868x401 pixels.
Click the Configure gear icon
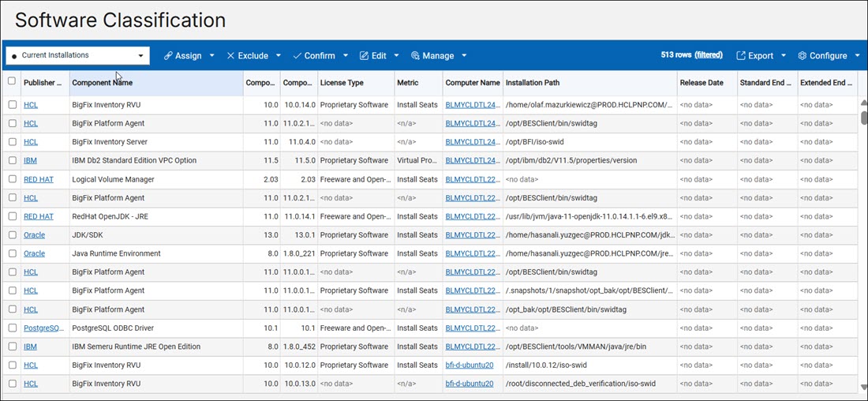pos(802,56)
